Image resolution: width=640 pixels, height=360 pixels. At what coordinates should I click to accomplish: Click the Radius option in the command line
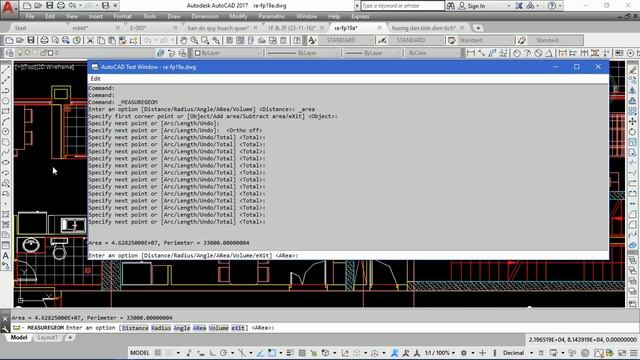(x=161, y=328)
